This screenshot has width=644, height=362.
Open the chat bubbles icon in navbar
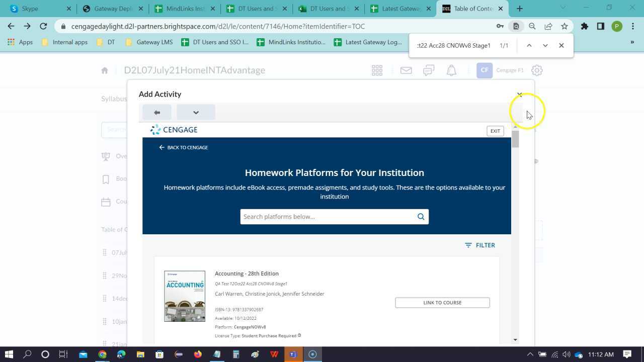[x=429, y=70]
